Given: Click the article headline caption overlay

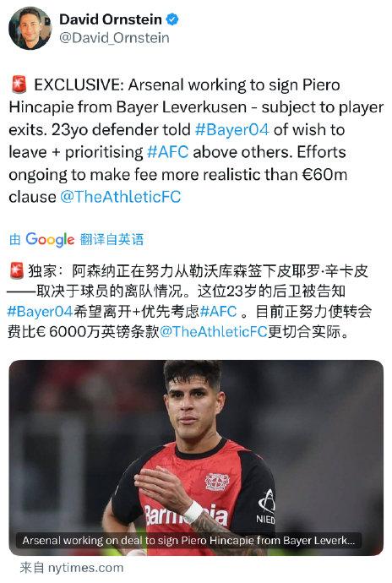Looking at the screenshot, I should pyautogui.click(x=188, y=540).
